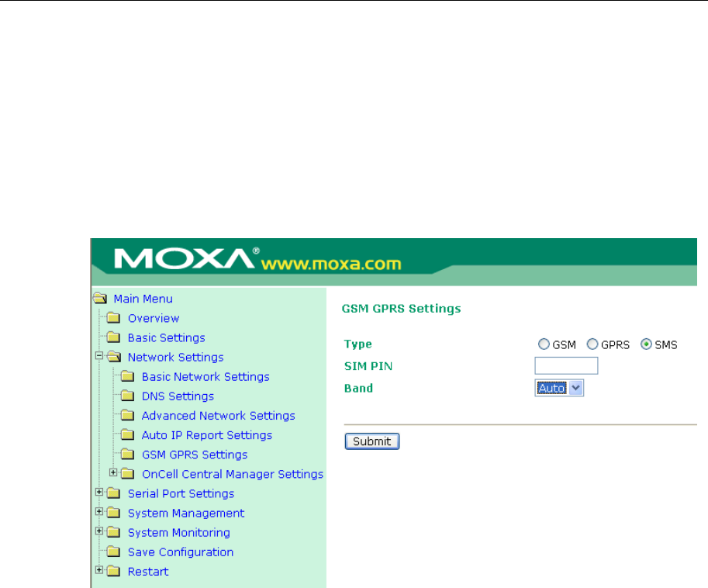Select the GPRS type radio button

pos(592,344)
